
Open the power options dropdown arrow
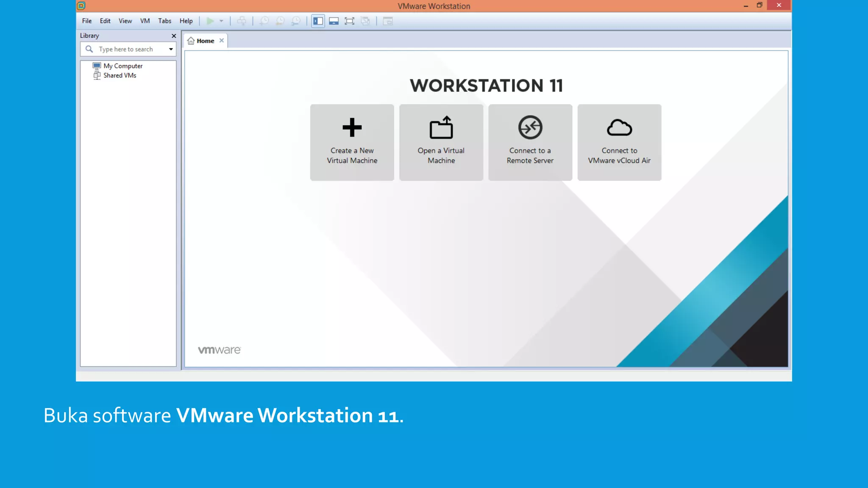221,21
